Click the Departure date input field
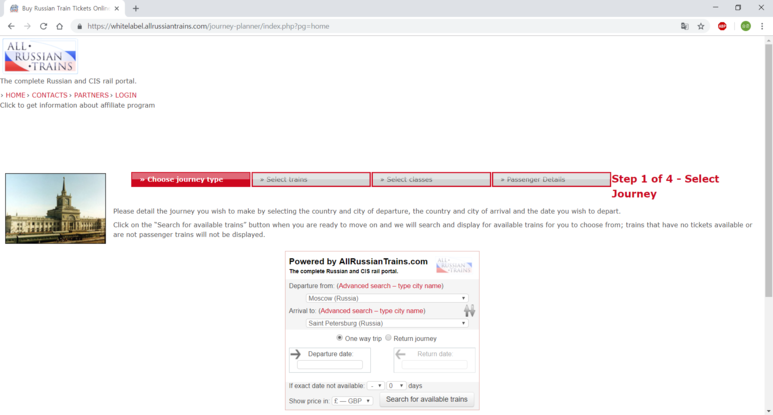 (330, 365)
